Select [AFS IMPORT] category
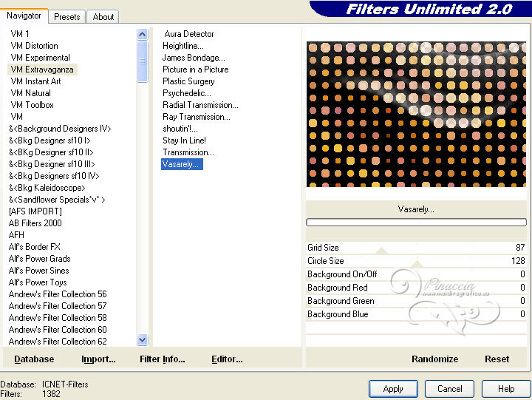 (35, 211)
